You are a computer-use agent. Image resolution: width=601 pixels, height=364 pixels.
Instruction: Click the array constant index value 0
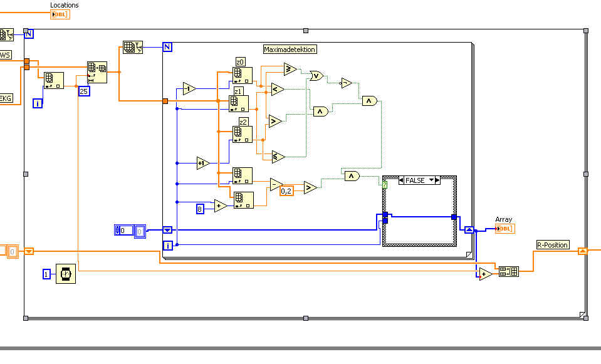click(126, 231)
